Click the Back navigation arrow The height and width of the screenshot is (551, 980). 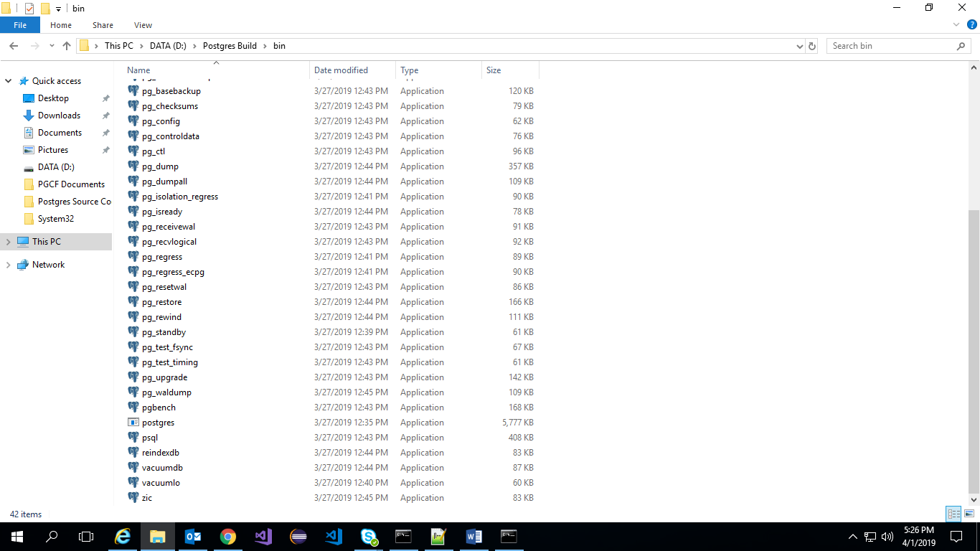click(14, 46)
